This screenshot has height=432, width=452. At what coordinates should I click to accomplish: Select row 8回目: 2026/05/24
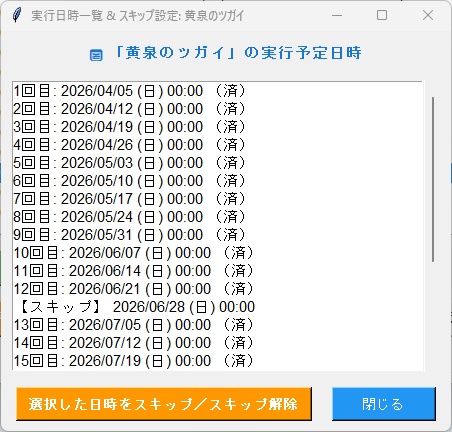point(217,217)
